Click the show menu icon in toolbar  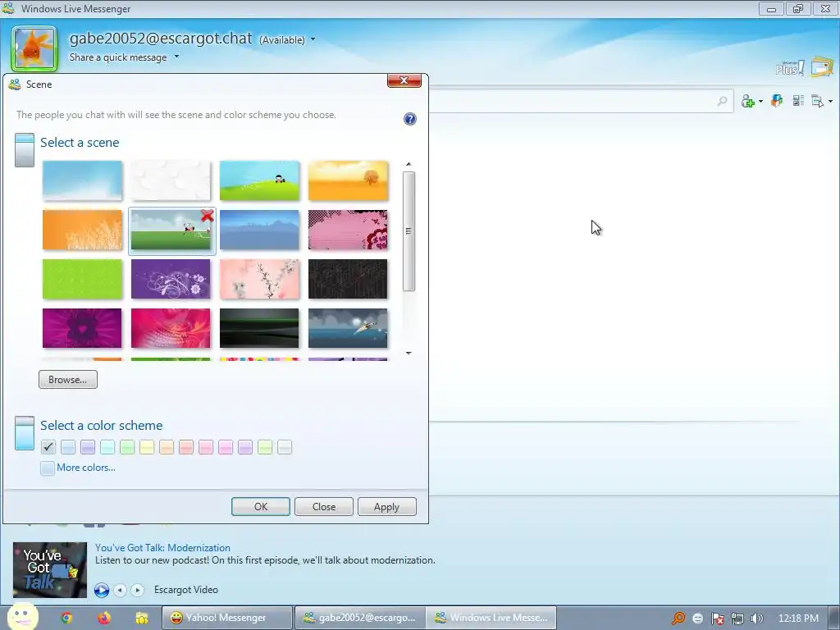[x=817, y=101]
